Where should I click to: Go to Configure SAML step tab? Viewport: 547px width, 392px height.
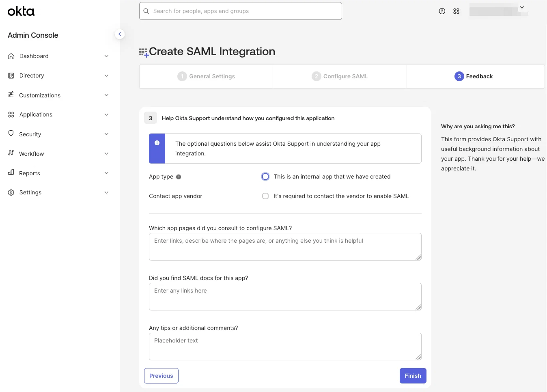pos(340,76)
